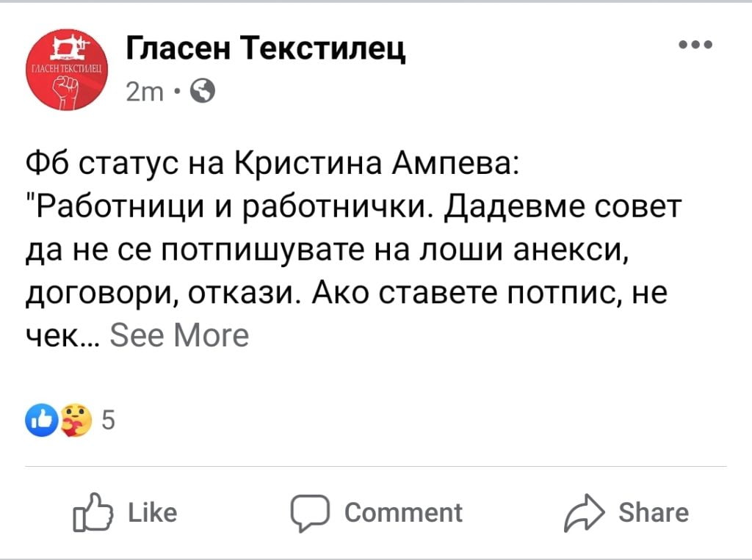Click the speech-bubble Comment icon
Image resolution: width=752 pixels, height=560 pixels.
coord(310,513)
